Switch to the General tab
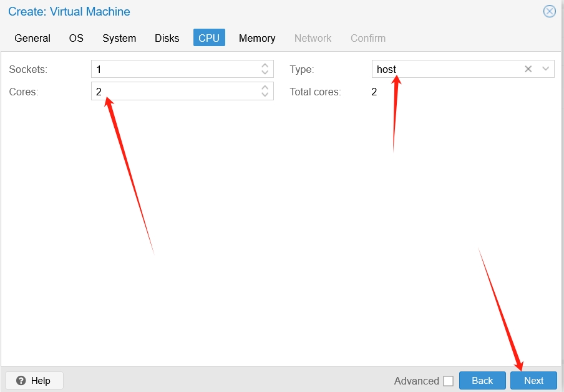This screenshot has height=392, width=564. click(x=32, y=38)
